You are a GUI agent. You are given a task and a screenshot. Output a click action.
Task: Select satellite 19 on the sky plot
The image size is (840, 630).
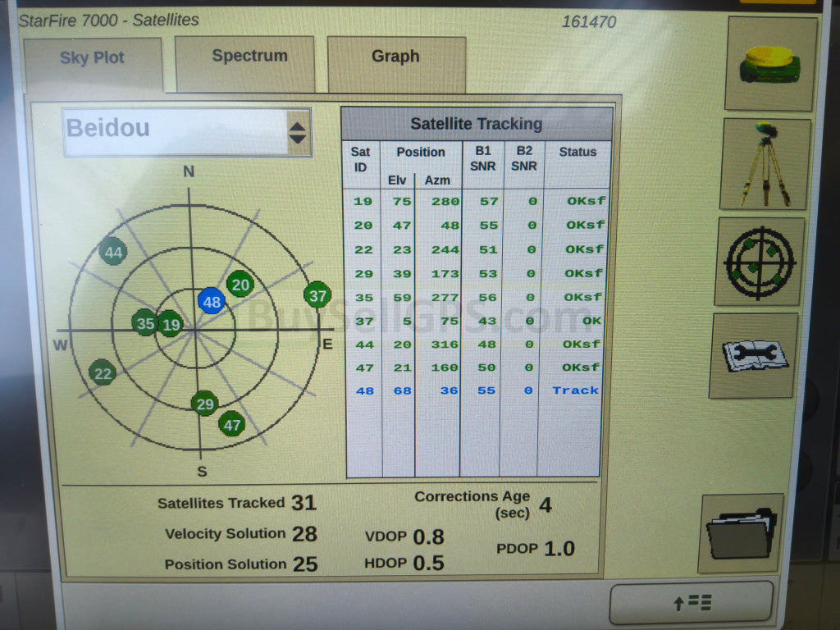point(171,324)
